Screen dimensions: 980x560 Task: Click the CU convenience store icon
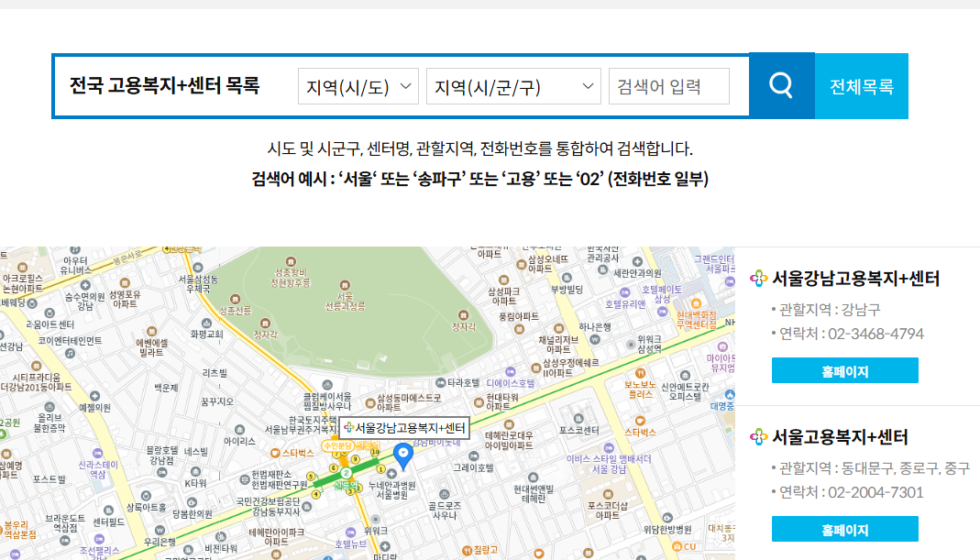(677, 546)
